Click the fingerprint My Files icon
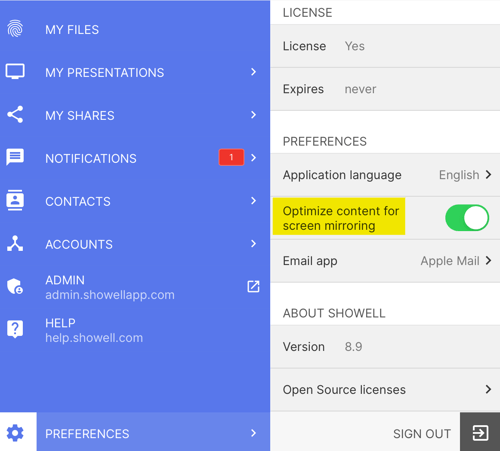 coord(15,29)
